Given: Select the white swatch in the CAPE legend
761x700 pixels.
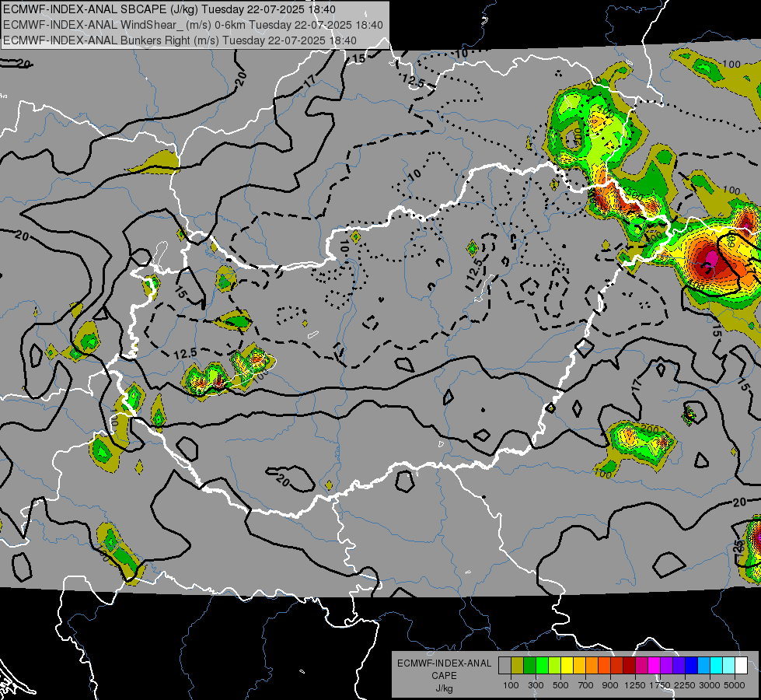Looking at the screenshot, I should 741,665.
